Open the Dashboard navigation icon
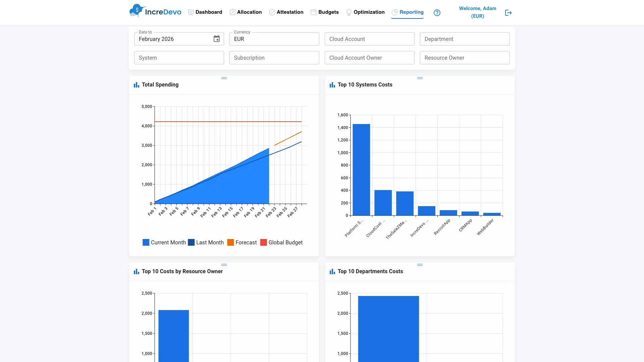This screenshot has height=362, width=644. [x=191, y=12]
